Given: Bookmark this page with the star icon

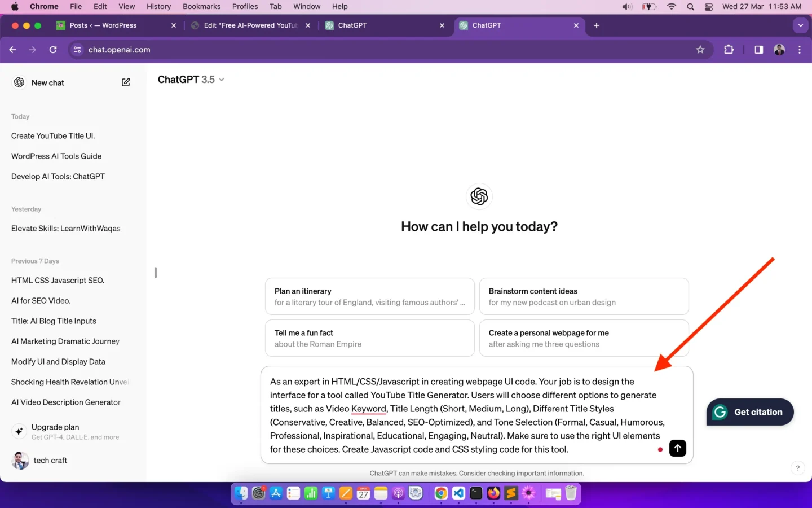Looking at the screenshot, I should [700, 50].
